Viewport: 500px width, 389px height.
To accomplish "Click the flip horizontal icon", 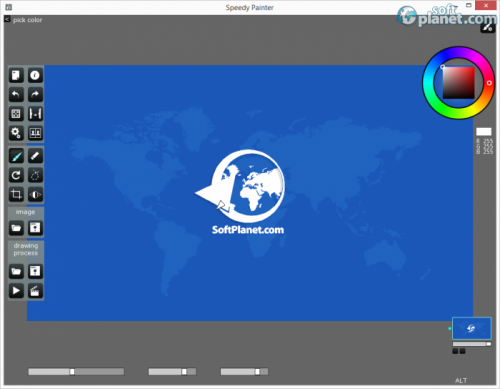I will (35, 194).
